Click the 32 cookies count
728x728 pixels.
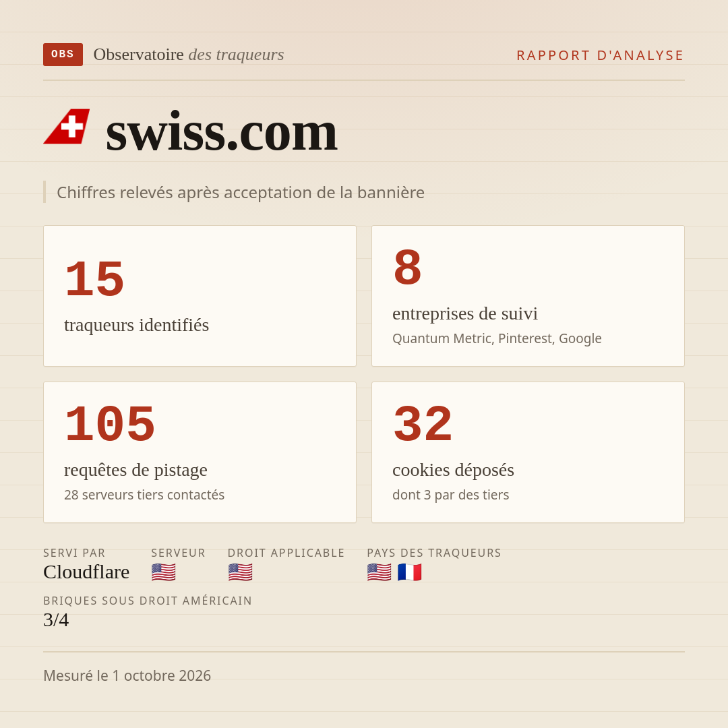tap(423, 424)
